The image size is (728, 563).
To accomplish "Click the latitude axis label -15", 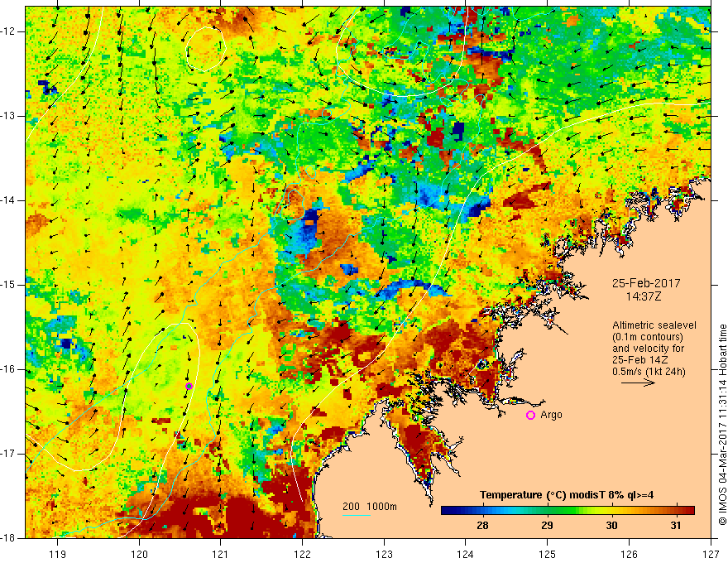I will coord(9,285).
